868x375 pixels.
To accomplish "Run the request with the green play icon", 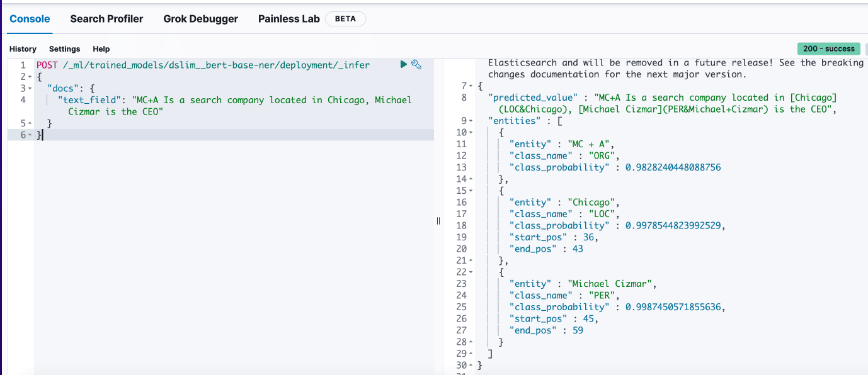I will click(x=404, y=64).
